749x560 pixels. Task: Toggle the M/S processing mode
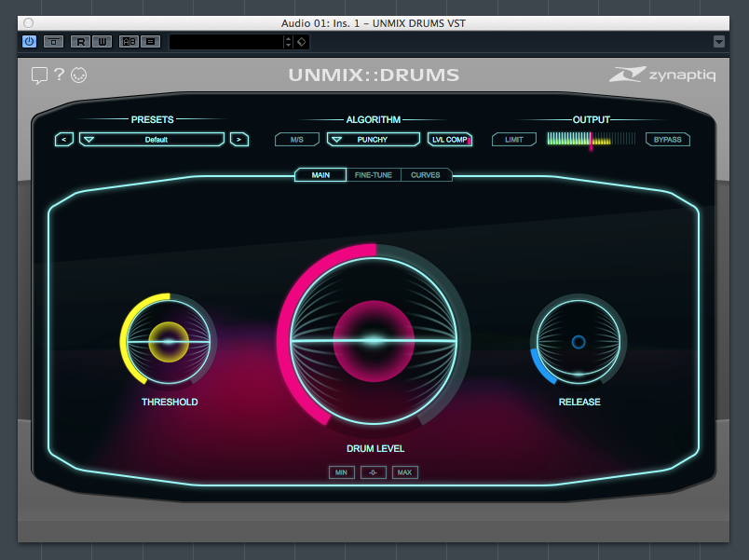(296, 140)
